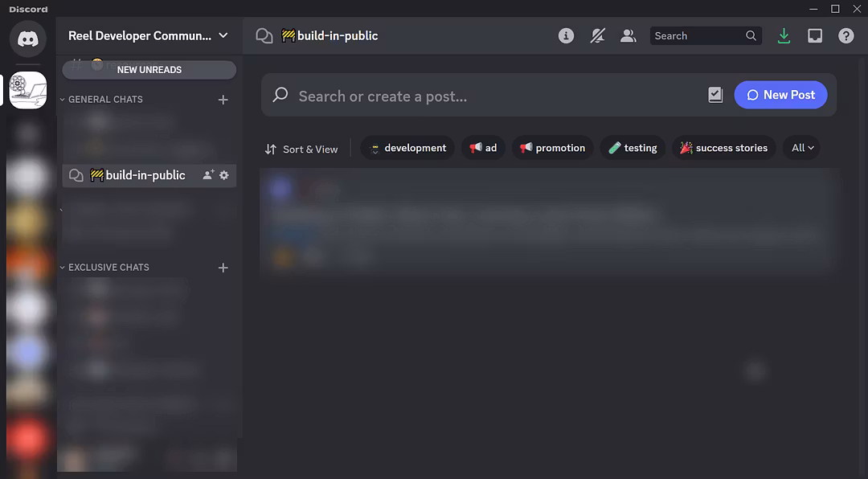The height and width of the screenshot is (479, 868).
Task: Show channel information icon in header
Action: (566, 36)
